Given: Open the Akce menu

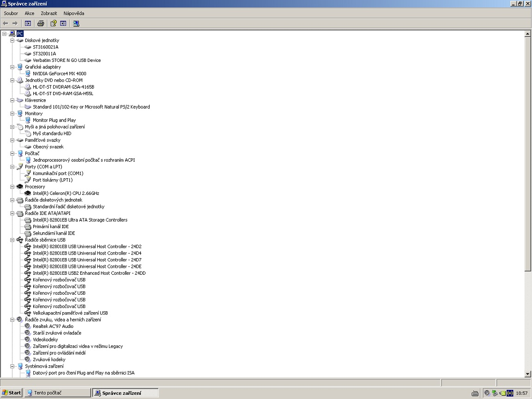Looking at the screenshot, I should click(29, 13).
